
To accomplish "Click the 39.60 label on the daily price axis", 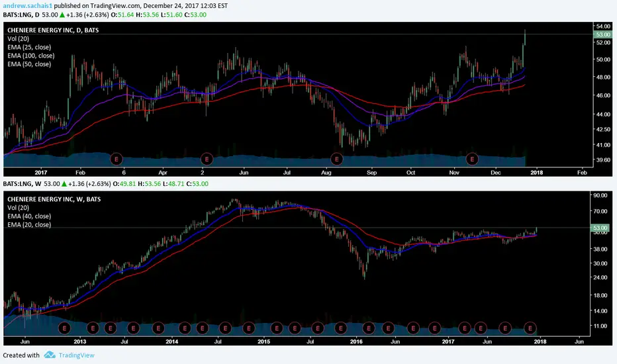I will pos(603,159).
